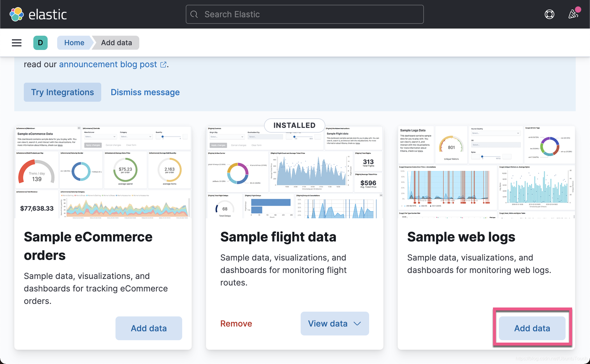Remove the Sample flight data
The height and width of the screenshot is (364, 590).
236,324
